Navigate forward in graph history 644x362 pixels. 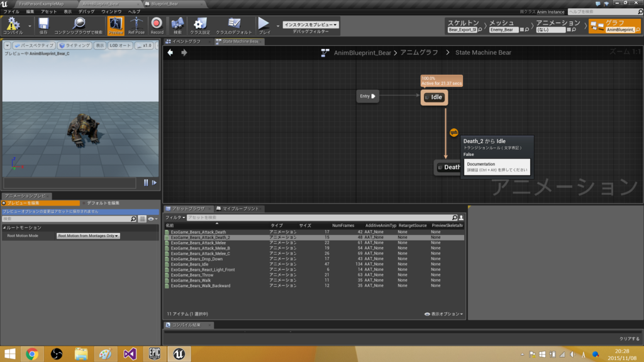coord(184,53)
